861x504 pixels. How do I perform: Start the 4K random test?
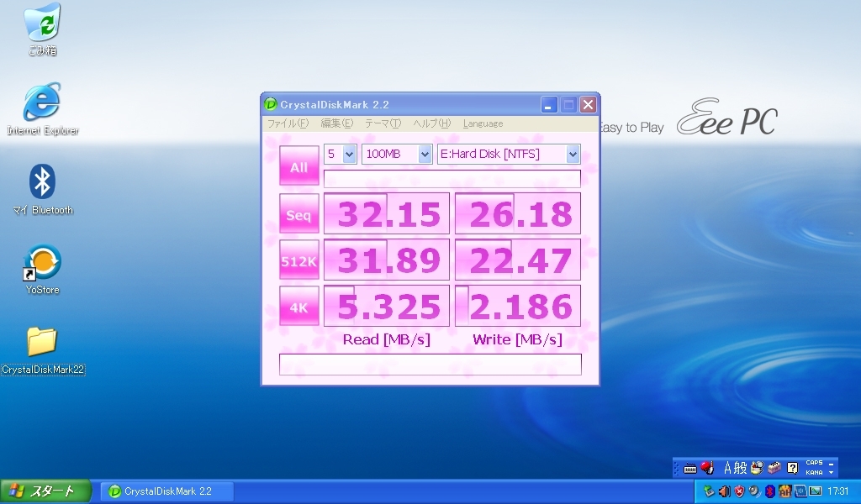298,306
